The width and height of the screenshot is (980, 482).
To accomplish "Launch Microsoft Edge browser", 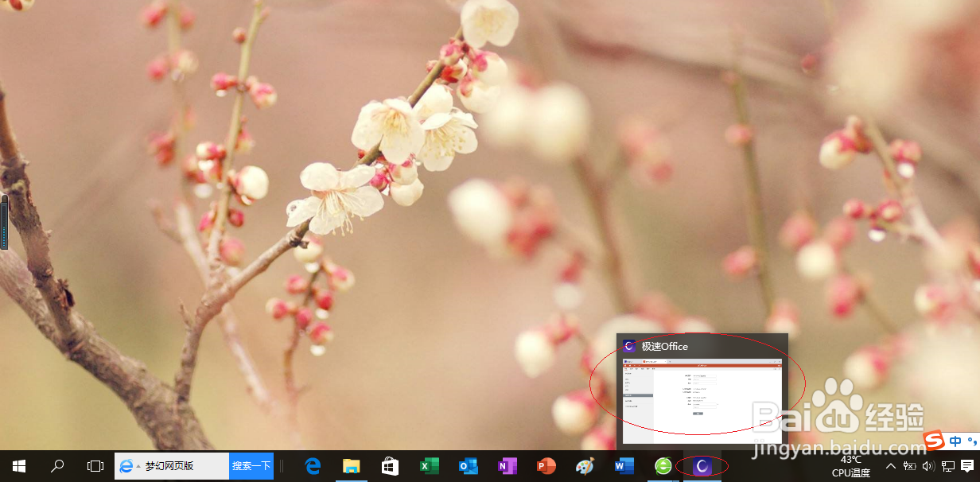I will 311,466.
